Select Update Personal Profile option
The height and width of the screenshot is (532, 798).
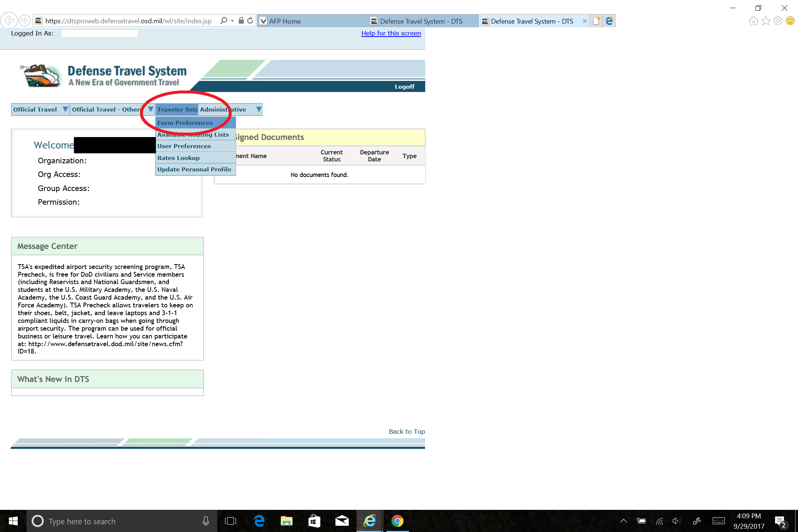pos(194,168)
